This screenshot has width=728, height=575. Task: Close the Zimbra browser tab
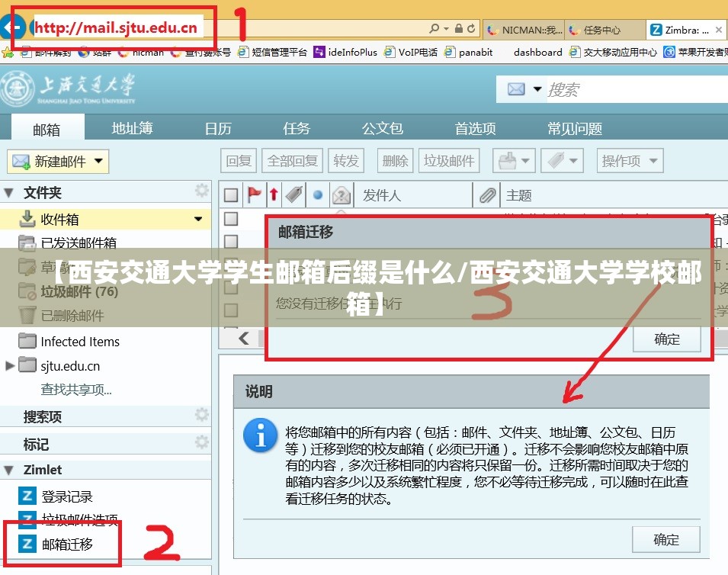tap(718, 30)
